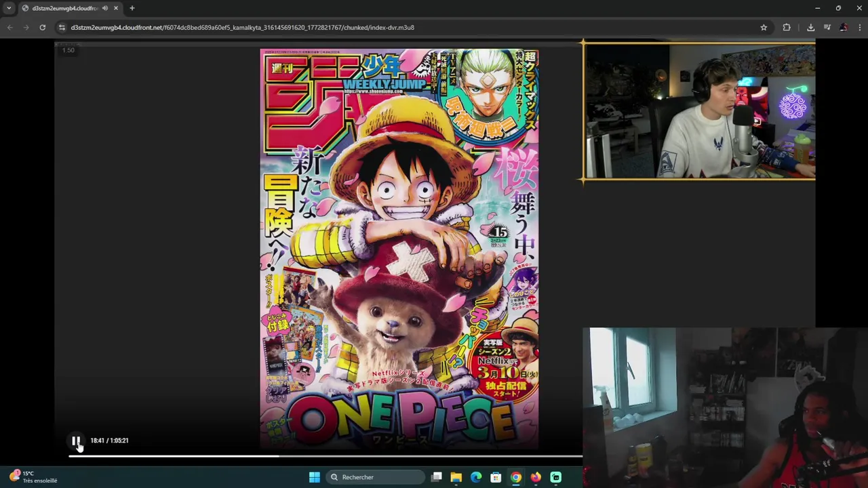Open the weather widget showing 15°C
This screenshot has width=868, height=488.
coord(34,477)
